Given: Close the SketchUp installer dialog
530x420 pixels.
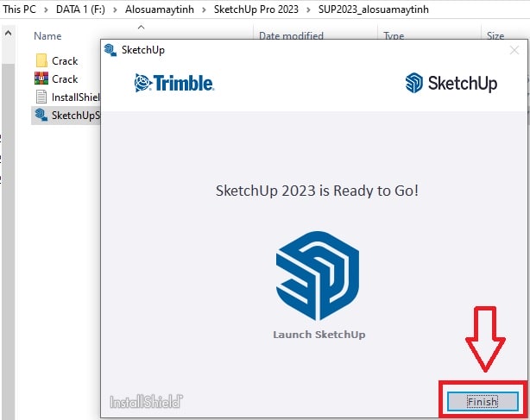Looking at the screenshot, I should coord(514,50).
